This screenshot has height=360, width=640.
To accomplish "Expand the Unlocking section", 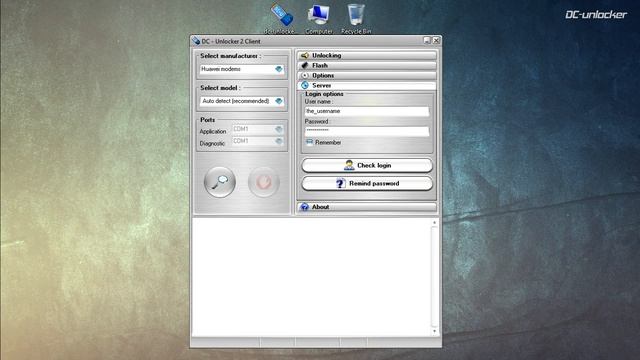I will pos(367,55).
